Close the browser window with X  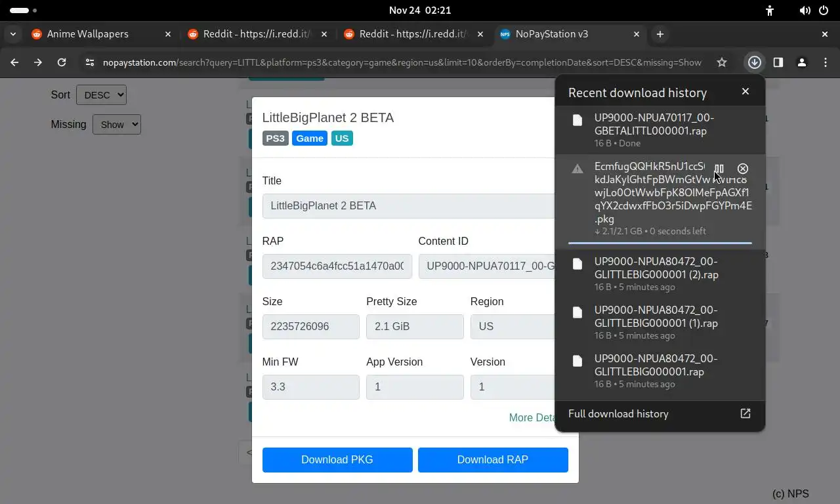point(825,34)
